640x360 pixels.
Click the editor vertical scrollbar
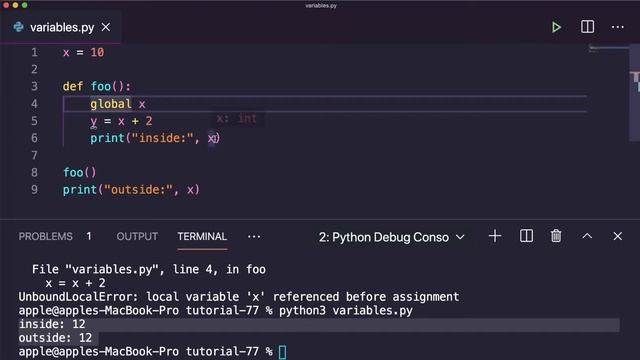point(635,92)
